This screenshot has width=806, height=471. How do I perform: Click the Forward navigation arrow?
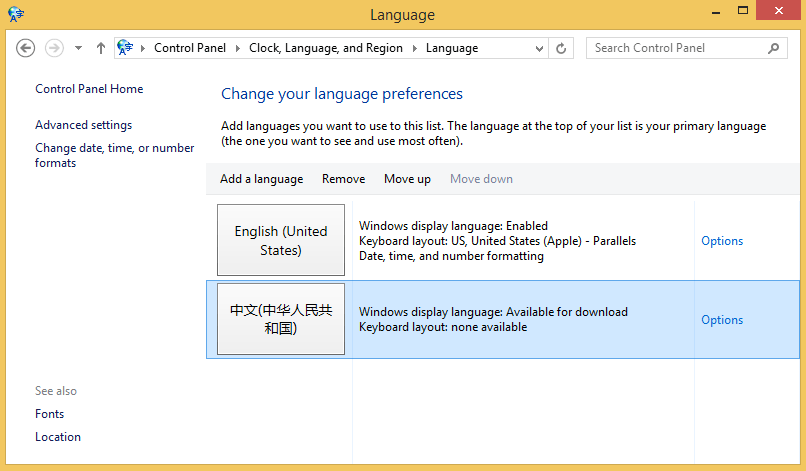click(54, 48)
